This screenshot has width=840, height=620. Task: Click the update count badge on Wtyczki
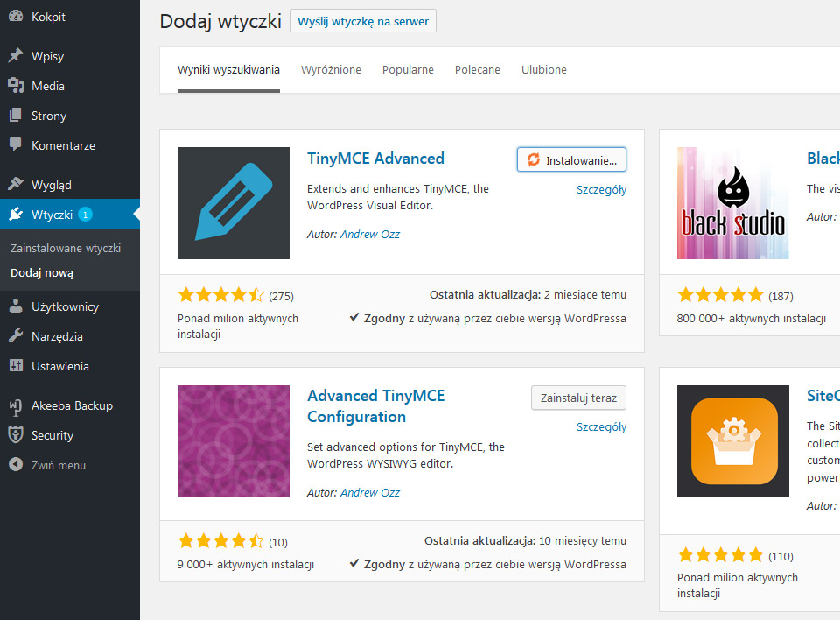pyautogui.click(x=85, y=215)
